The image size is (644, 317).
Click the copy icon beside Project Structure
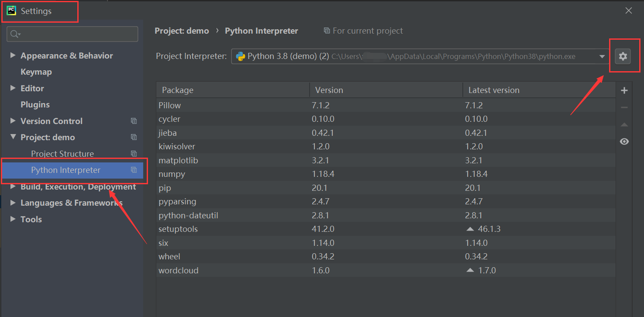134,154
